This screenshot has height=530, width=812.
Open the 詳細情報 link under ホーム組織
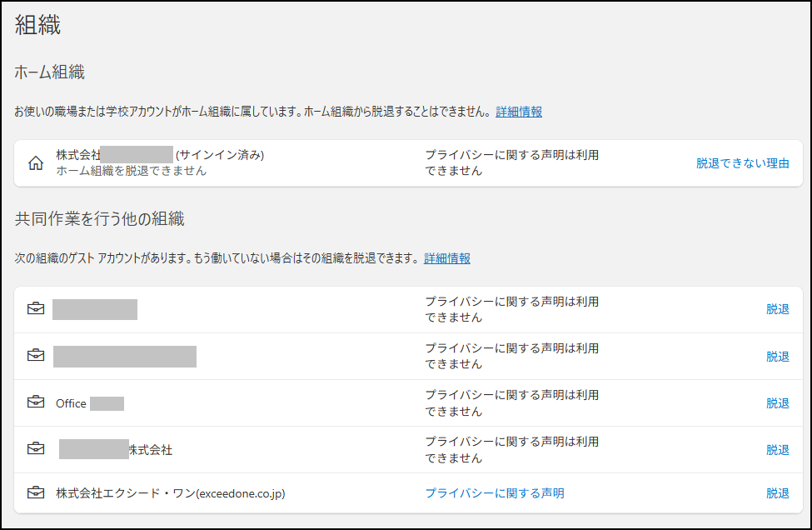pos(519,112)
